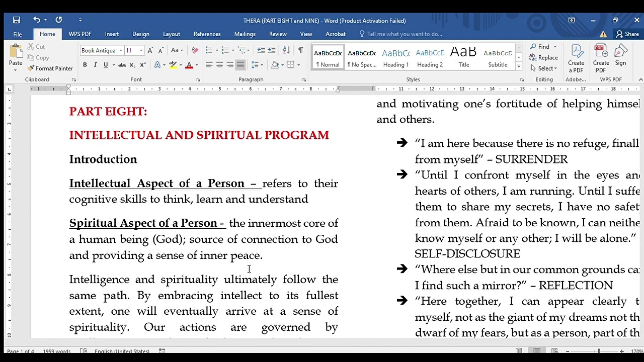Expand the Paste options arrow

coord(16,69)
